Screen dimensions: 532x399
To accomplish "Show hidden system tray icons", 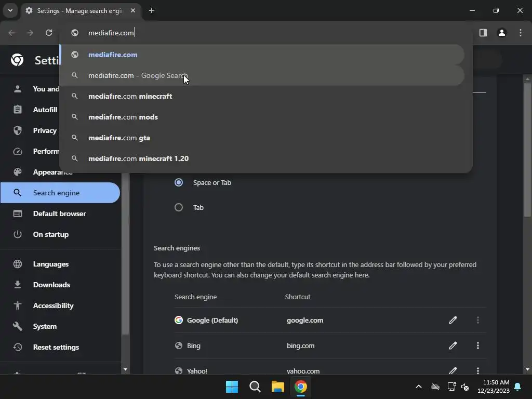I will pyautogui.click(x=419, y=387).
